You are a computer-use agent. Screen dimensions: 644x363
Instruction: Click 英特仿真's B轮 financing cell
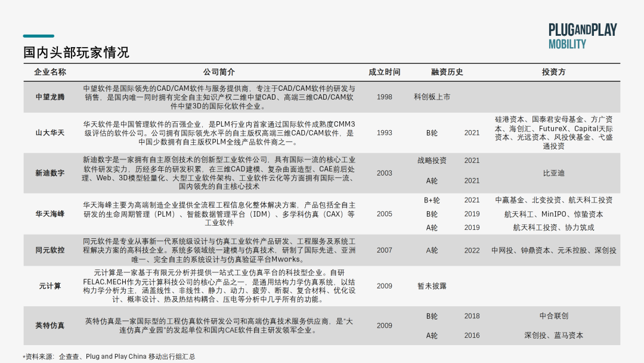point(432,316)
